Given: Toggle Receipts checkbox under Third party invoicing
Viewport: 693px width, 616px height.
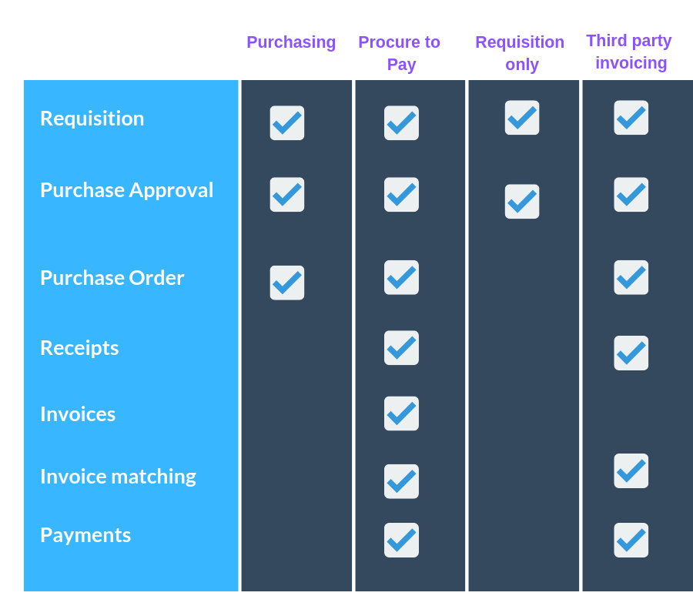Looking at the screenshot, I should [x=631, y=353].
